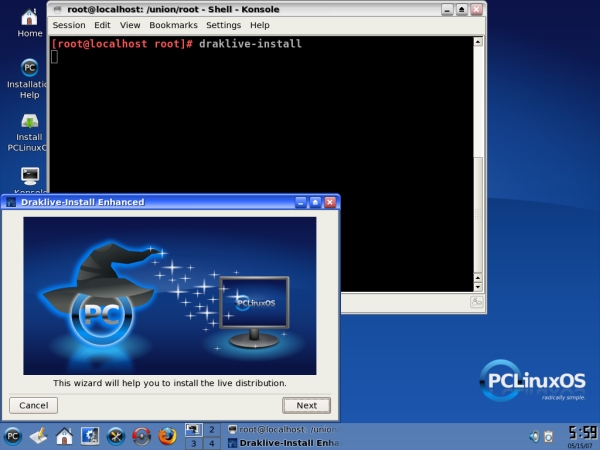600x450 pixels.
Task: Open the Home folder from the taskbar
Action: click(64, 436)
